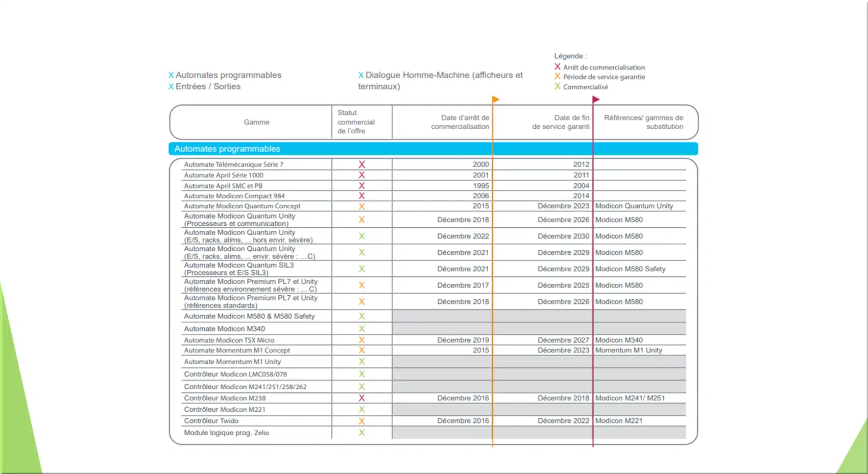Click the red X for Contrôleur Modicon M238
This screenshot has height=474, width=868.
361,398
